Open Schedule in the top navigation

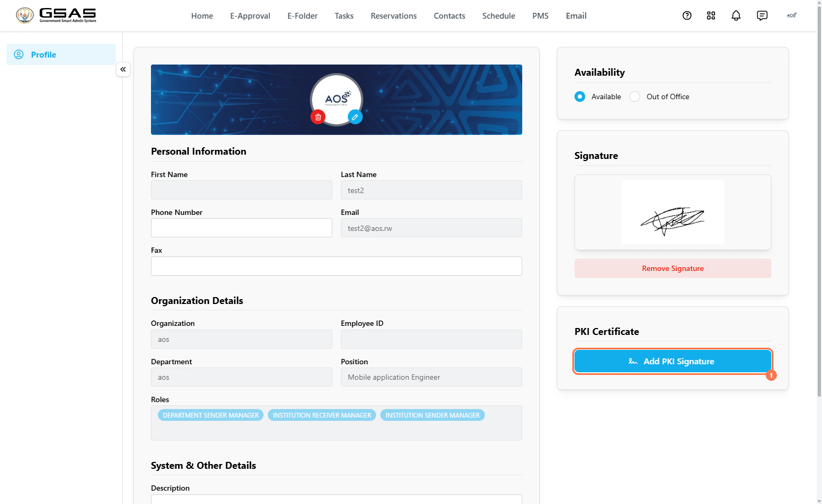tap(499, 16)
